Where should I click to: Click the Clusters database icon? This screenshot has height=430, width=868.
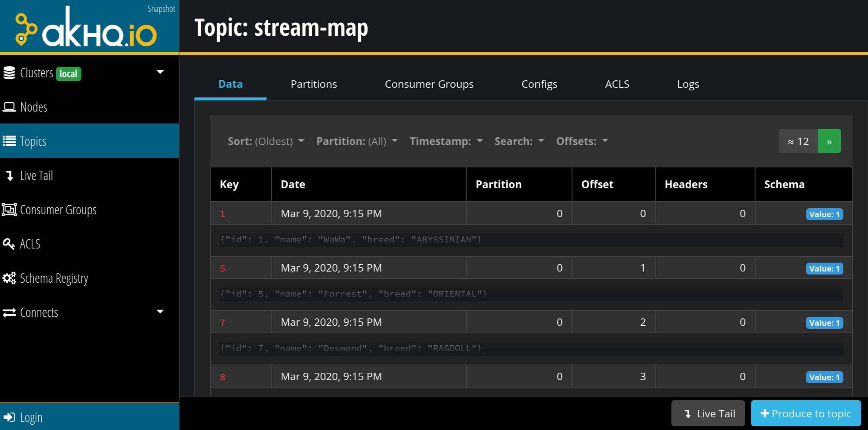(9, 73)
